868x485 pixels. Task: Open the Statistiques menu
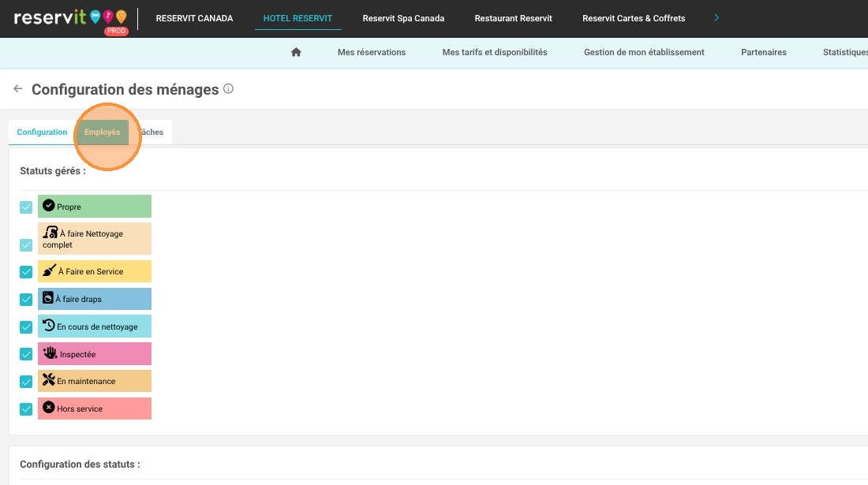pos(845,52)
